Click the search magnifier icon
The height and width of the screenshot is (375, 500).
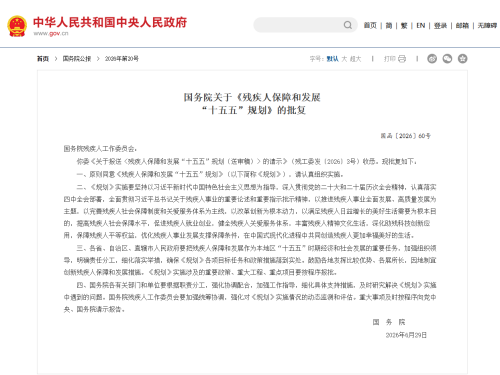(348, 25)
